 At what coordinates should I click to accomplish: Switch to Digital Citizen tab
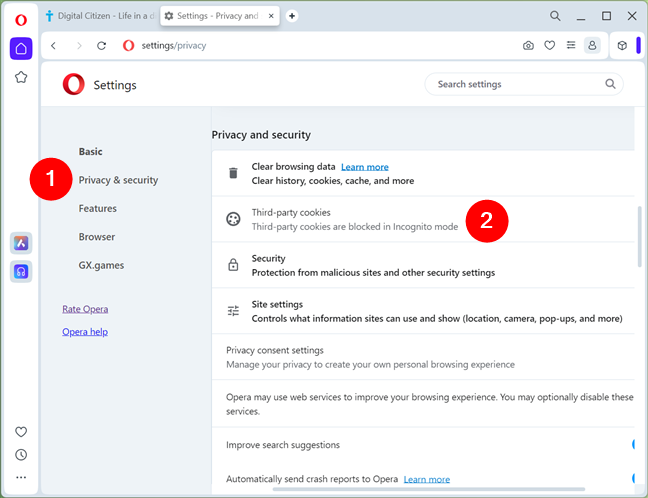100,16
